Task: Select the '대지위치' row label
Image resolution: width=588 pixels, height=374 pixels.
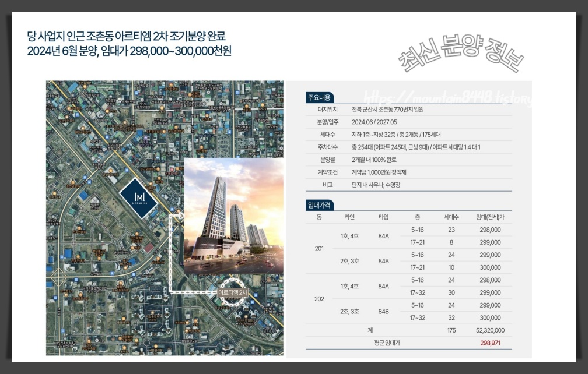Action: [x=327, y=110]
